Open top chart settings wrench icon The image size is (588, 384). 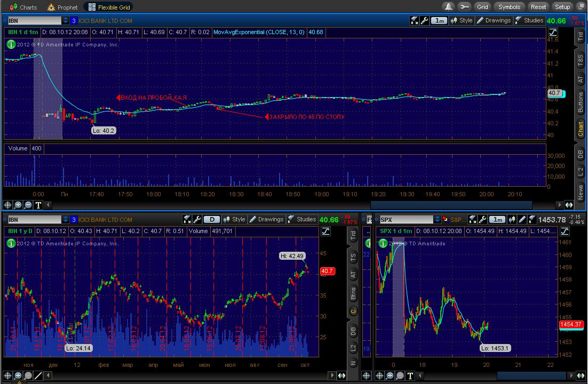coord(425,21)
